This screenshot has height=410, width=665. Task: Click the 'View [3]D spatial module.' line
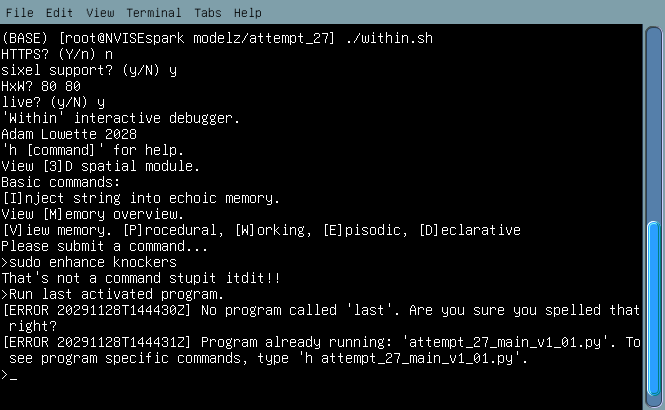click(x=100, y=166)
